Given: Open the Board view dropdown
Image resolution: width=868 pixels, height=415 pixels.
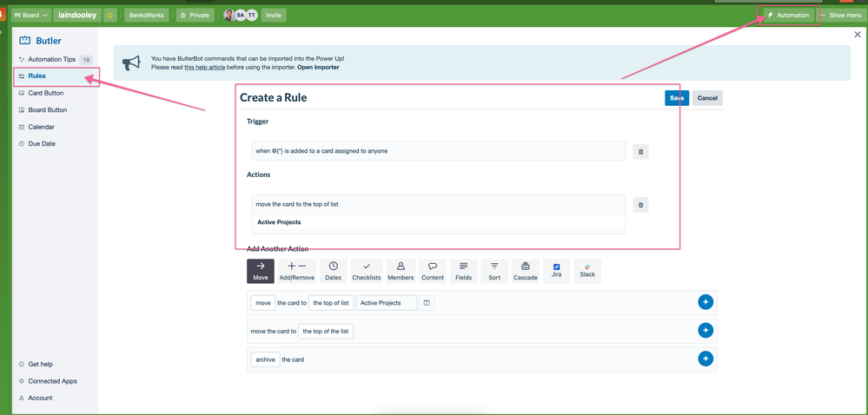Looking at the screenshot, I should click(x=31, y=16).
